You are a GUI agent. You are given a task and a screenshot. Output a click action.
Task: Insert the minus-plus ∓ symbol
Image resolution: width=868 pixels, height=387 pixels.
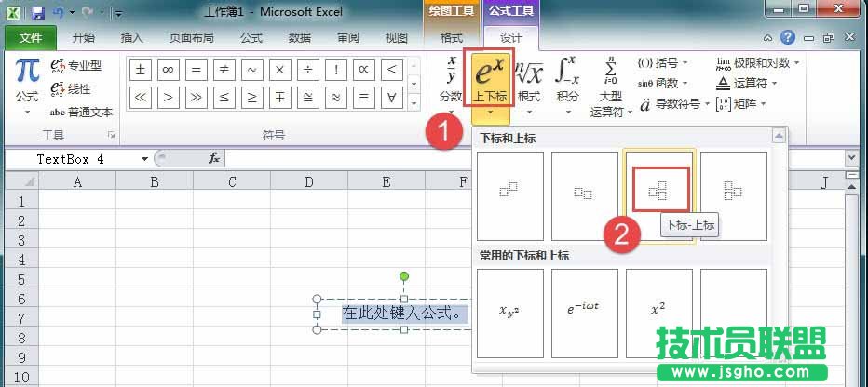pos(280,98)
